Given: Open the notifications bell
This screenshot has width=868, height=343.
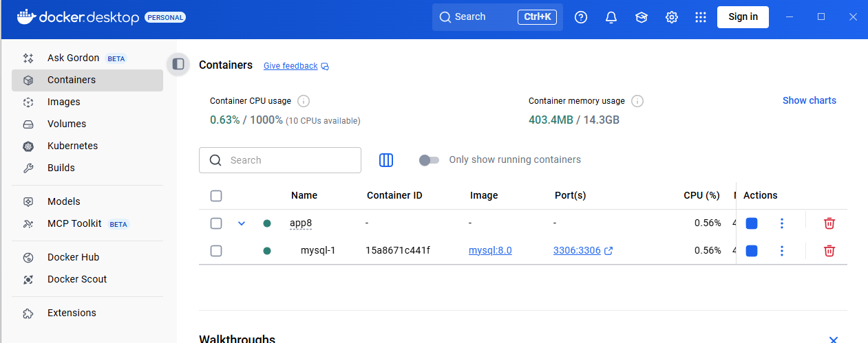Looking at the screenshot, I should (x=611, y=17).
